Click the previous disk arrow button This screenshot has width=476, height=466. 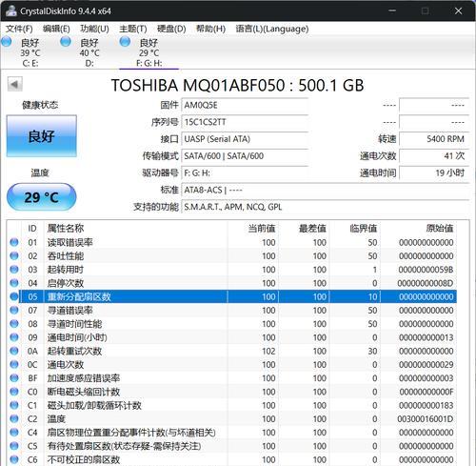pyautogui.click(x=14, y=84)
